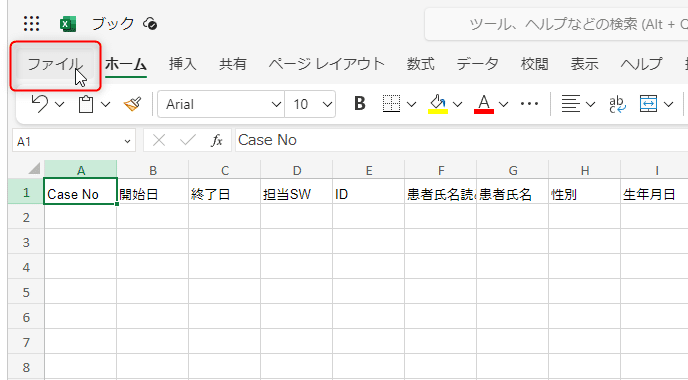Click the merge cells icon

[x=648, y=104]
